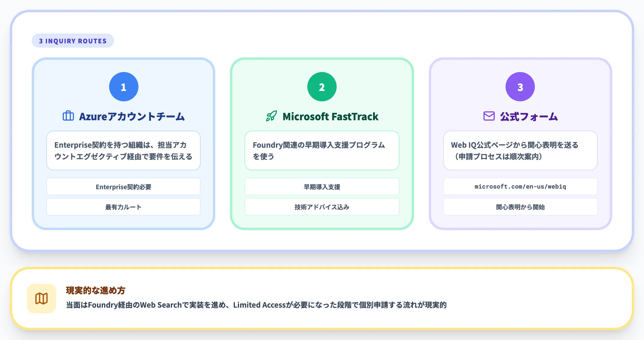This screenshot has width=644, height=340.
Task: Click the briefcase icon beside Azureアカウントチーム
Action: click(68, 116)
